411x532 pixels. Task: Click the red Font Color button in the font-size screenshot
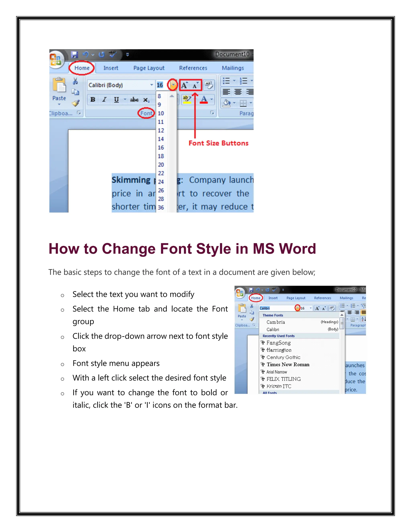(204, 99)
